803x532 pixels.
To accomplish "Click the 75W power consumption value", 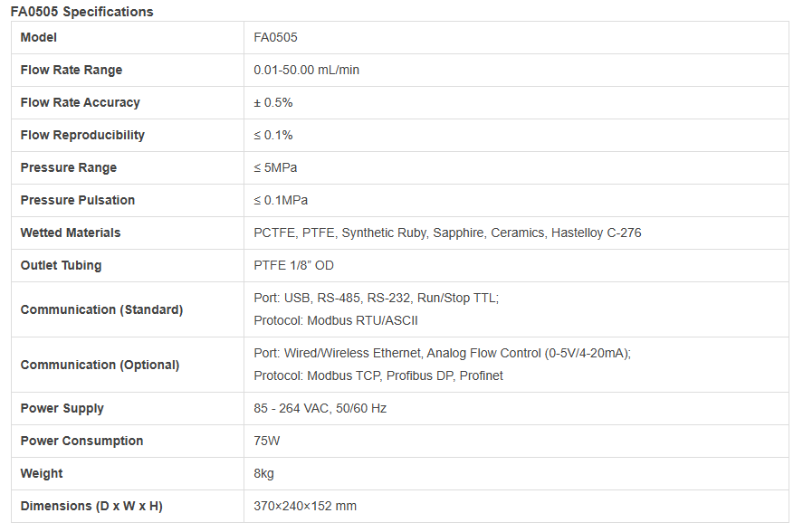I will (x=268, y=441).
